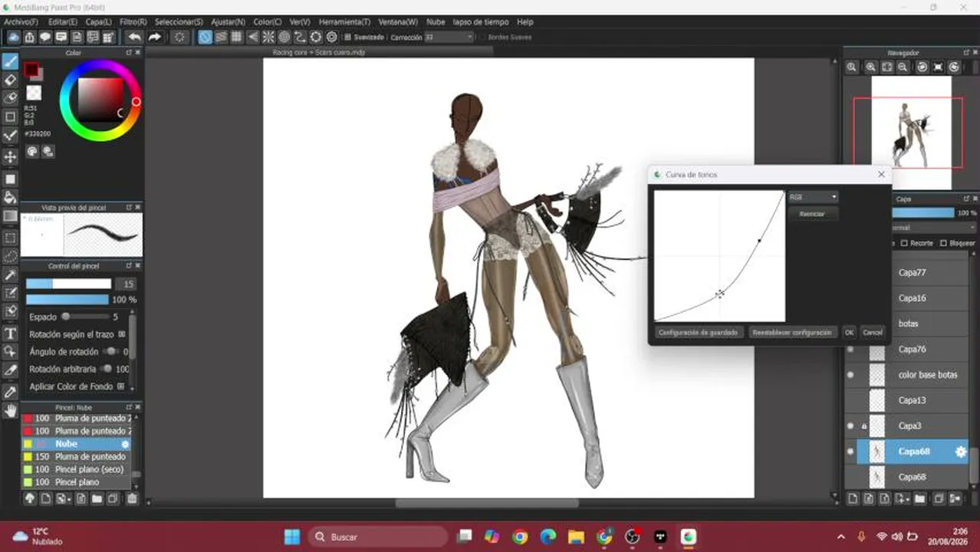Open the Corrección value dropdown

(449, 37)
